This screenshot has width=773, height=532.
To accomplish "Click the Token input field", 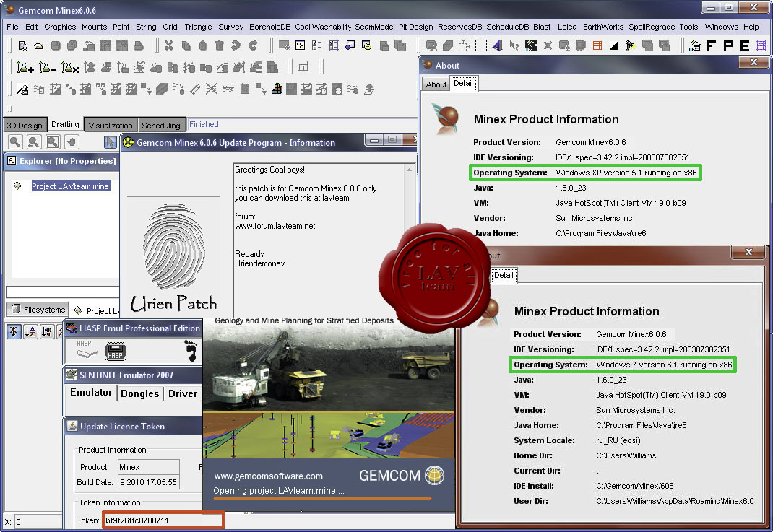I will point(163,520).
